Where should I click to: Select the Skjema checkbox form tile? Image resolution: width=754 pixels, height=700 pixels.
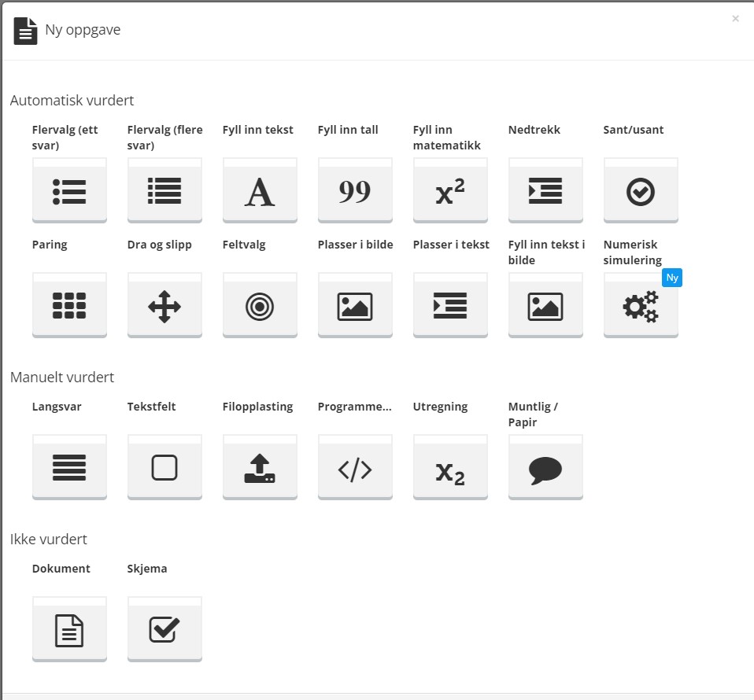tap(164, 629)
